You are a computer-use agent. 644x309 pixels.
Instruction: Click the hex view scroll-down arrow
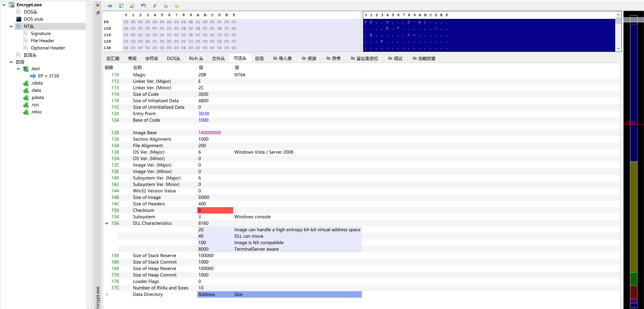618,49
